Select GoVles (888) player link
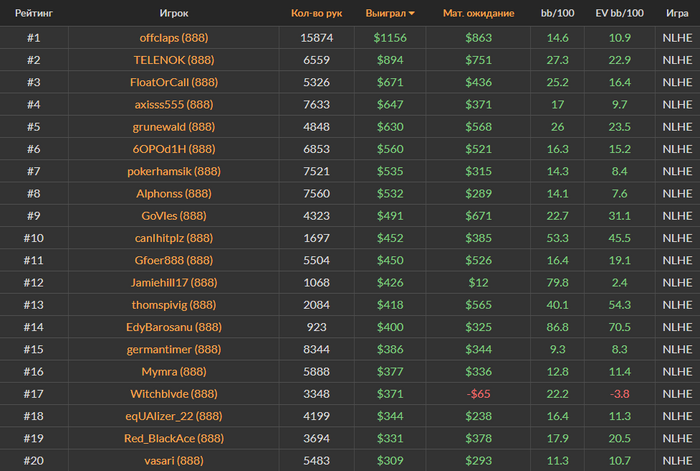The width and height of the screenshot is (700, 471). pyautogui.click(x=174, y=216)
